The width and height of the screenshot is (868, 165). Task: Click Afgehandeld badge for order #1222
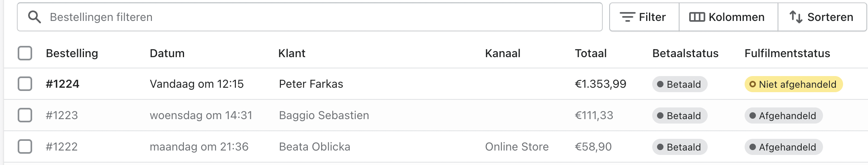click(x=783, y=147)
